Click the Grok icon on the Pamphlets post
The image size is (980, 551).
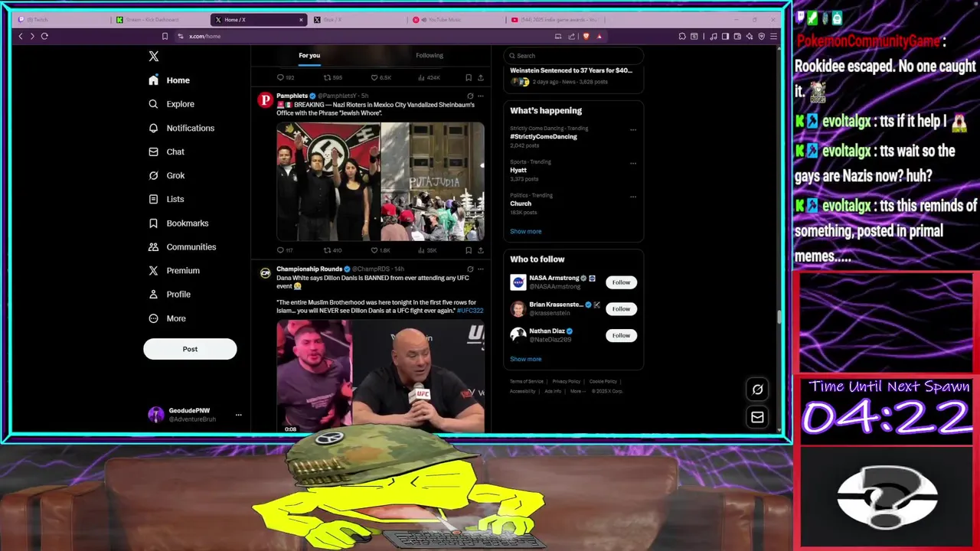point(470,96)
